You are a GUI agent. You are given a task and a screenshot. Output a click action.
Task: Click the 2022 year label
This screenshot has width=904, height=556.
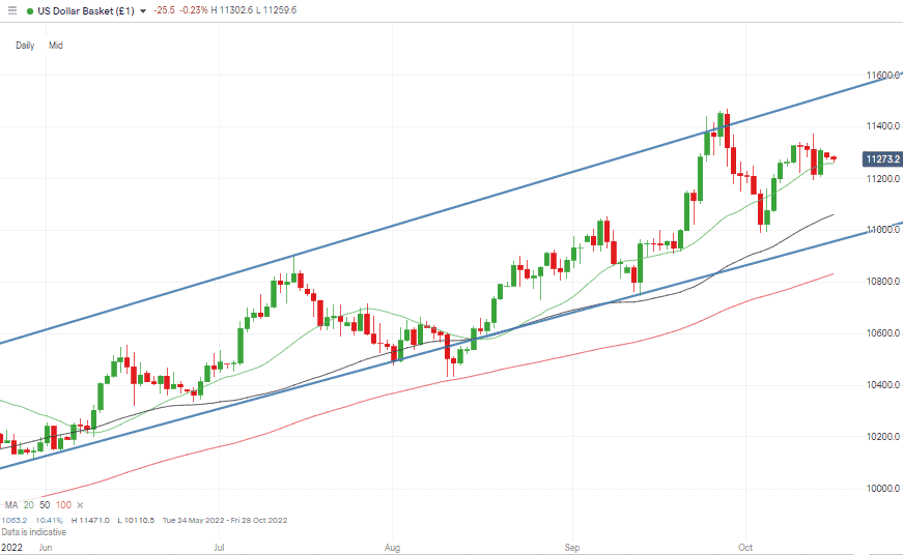12,547
